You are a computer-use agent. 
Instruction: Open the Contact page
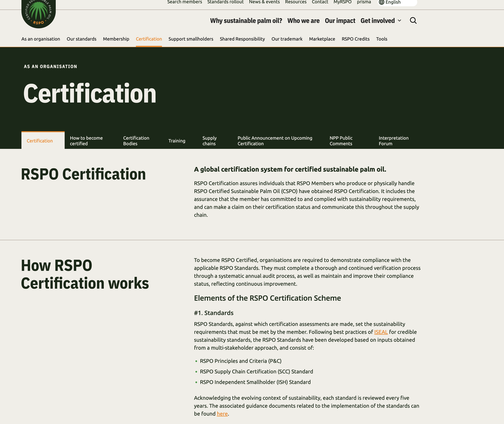coord(320,2)
